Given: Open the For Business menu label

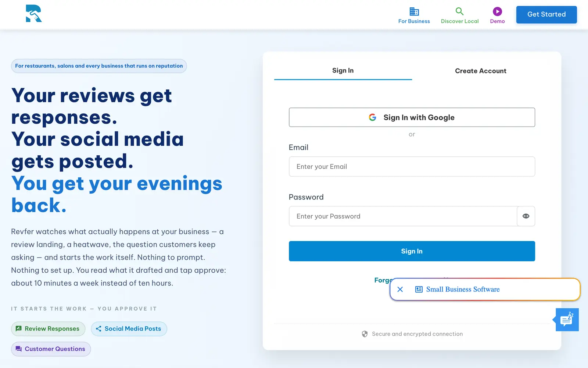Looking at the screenshot, I should pos(414,21).
